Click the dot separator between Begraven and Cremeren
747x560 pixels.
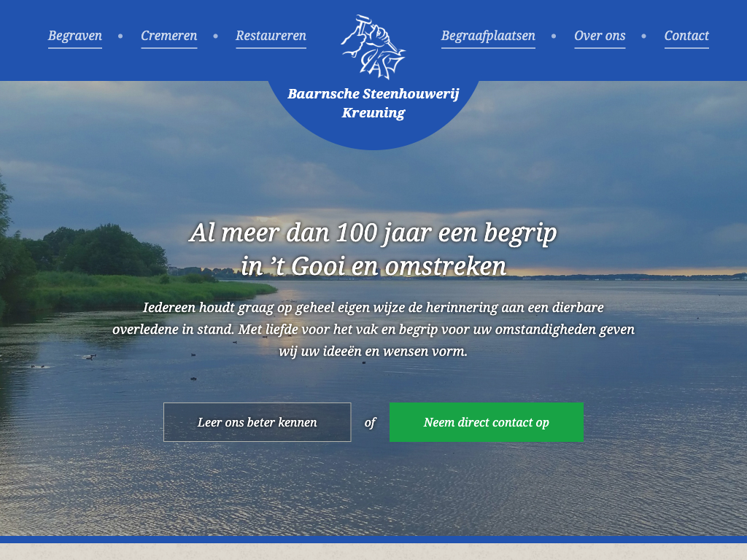pos(120,36)
